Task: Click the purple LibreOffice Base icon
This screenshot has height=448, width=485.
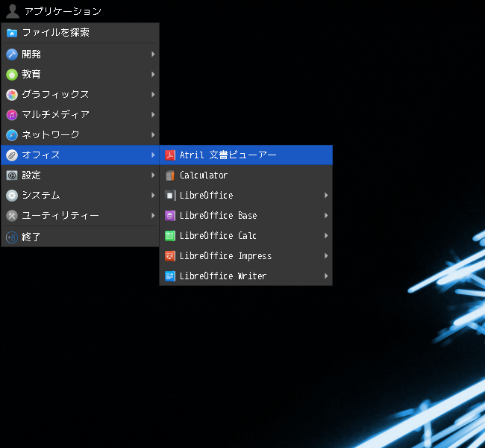Action: click(170, 216)
